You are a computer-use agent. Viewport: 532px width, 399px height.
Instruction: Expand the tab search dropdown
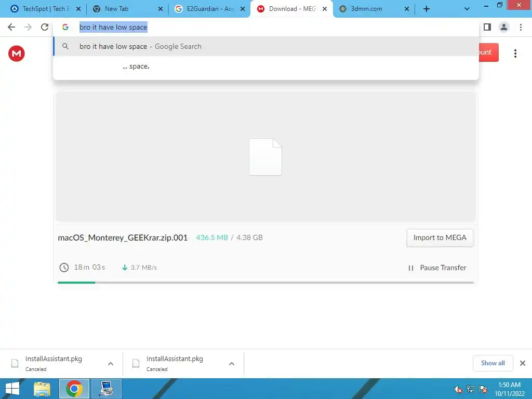point(467,9)
